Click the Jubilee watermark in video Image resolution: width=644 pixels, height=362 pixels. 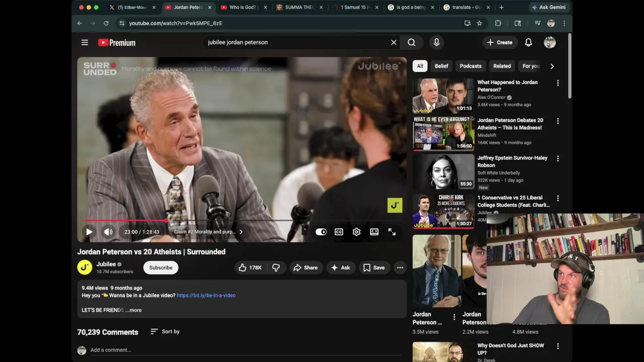(394, 205)
